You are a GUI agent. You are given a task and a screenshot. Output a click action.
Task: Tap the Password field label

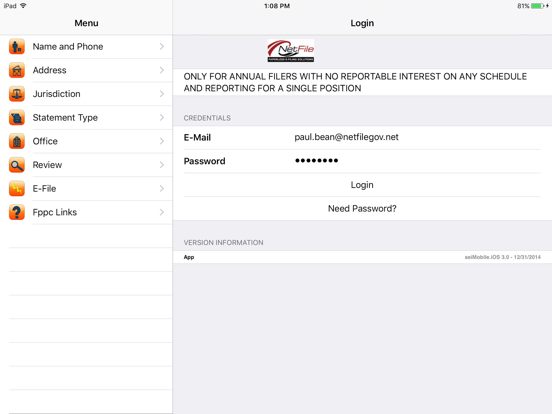click(x=204, y=161)
